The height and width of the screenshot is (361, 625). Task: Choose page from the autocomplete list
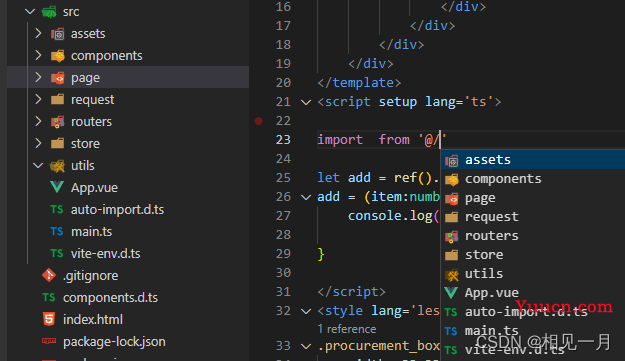(x=533, y=198)
